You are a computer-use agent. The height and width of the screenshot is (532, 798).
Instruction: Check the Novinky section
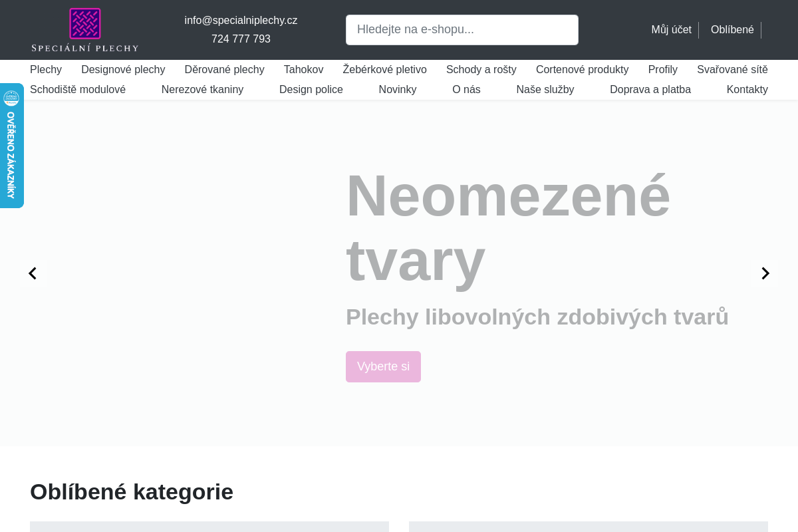tap(398, 89)
